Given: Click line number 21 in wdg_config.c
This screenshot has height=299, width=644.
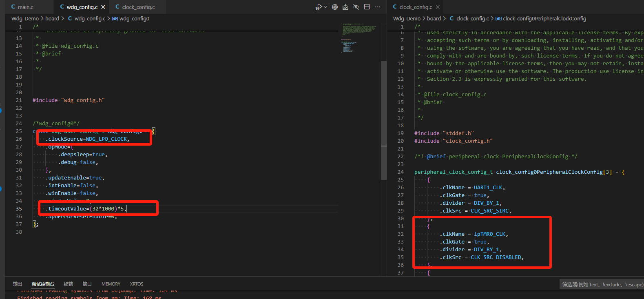Looking at the screenshot, I should [19, 100].
